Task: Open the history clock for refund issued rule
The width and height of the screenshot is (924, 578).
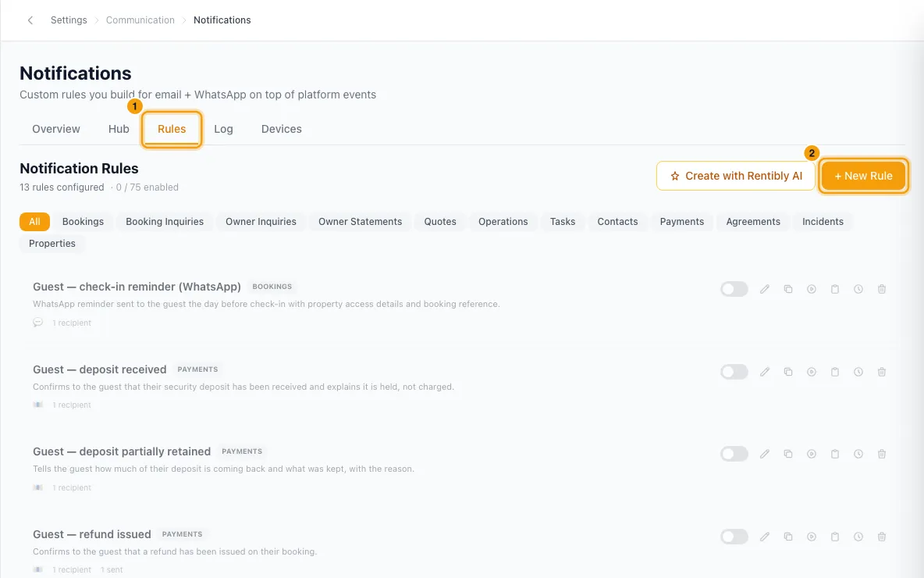Action: [x=858, y=537]
